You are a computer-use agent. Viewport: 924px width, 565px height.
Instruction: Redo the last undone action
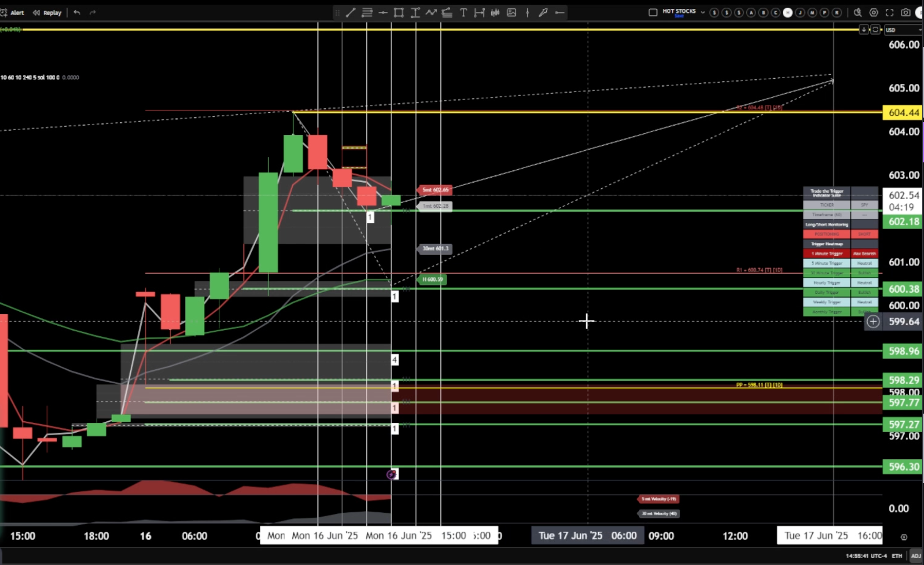click(93, 13)
